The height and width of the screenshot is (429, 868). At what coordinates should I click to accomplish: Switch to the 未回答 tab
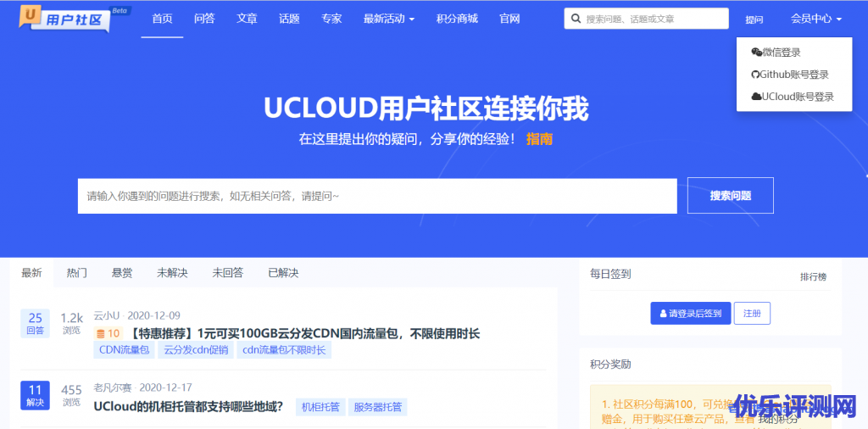click(x=227, y=273)
